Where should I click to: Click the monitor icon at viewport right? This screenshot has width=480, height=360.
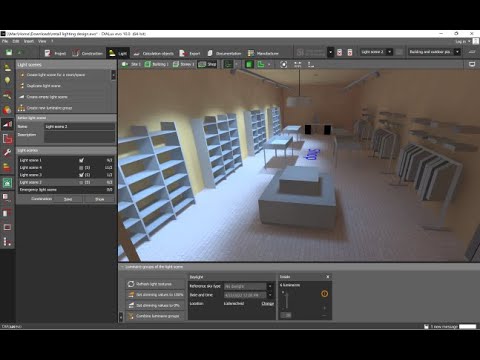coord(472,64)
